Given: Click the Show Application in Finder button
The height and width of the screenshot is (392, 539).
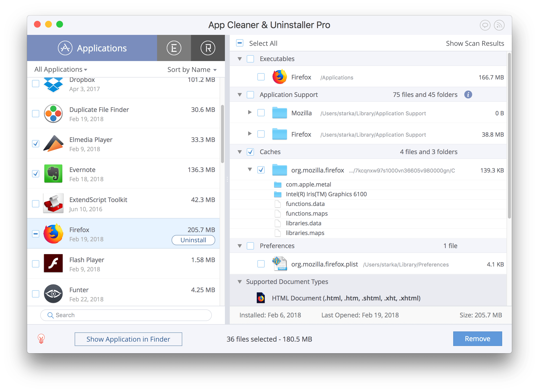Looking at the screenshot, I should click(x=128, y=339).
